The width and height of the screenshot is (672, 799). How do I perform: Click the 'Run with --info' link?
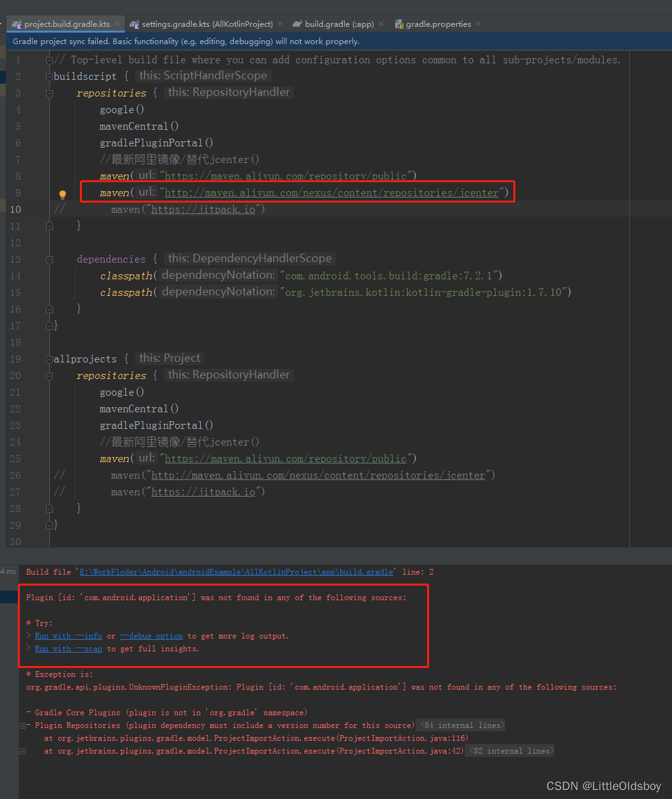coord(68,636)
